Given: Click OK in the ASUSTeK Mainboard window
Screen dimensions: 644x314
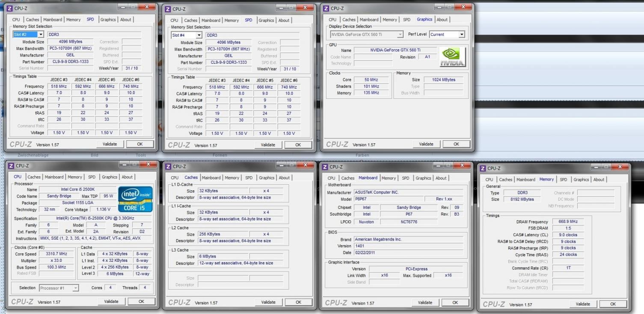Looking at the screenshot, I should (x=455, y=302).
